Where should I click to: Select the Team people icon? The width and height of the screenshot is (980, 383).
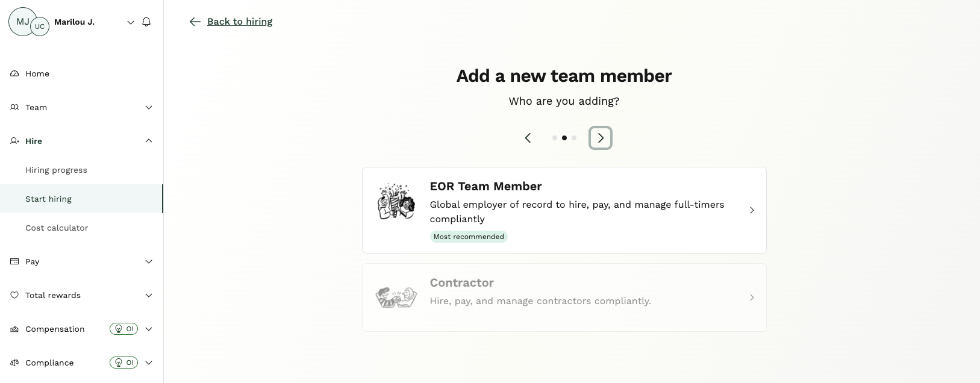pyautogui.click(x=13, y=107)
